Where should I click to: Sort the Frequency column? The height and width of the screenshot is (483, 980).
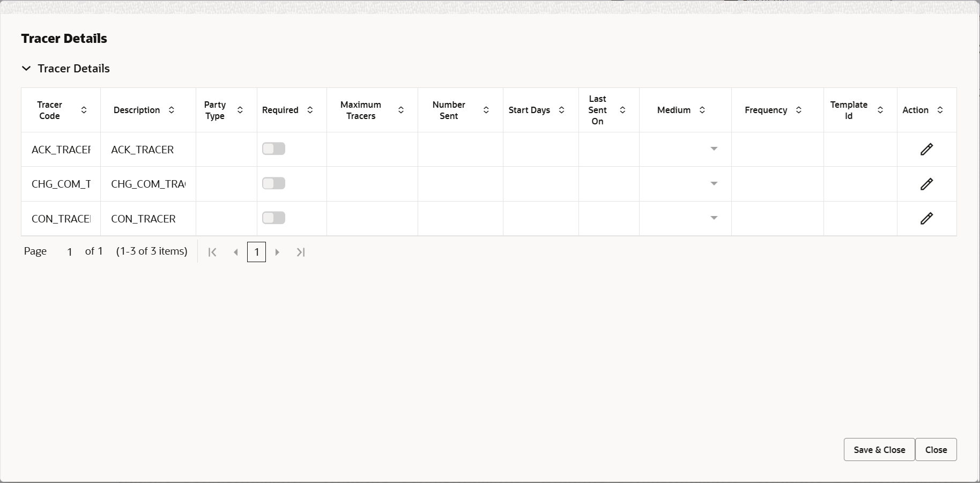(799, 110)
